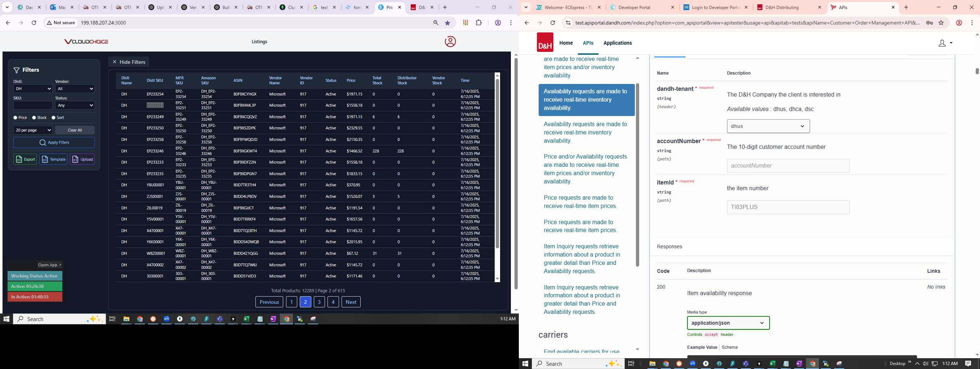Open Excel from the left taskbar
Image resolution: width=980 pixels, height=369 pixels.
coord(246,319)
